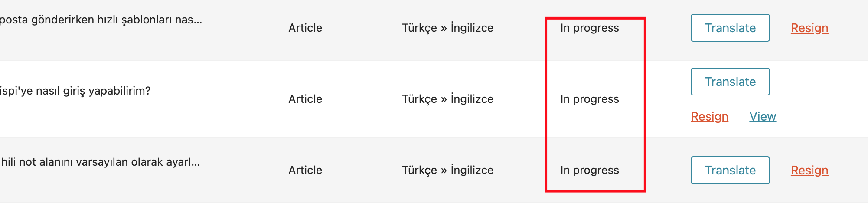The width and height of the screenshot is (868, 210).
Task: Click 'Article' type in the middle row
Action: (x=305, y=99)
